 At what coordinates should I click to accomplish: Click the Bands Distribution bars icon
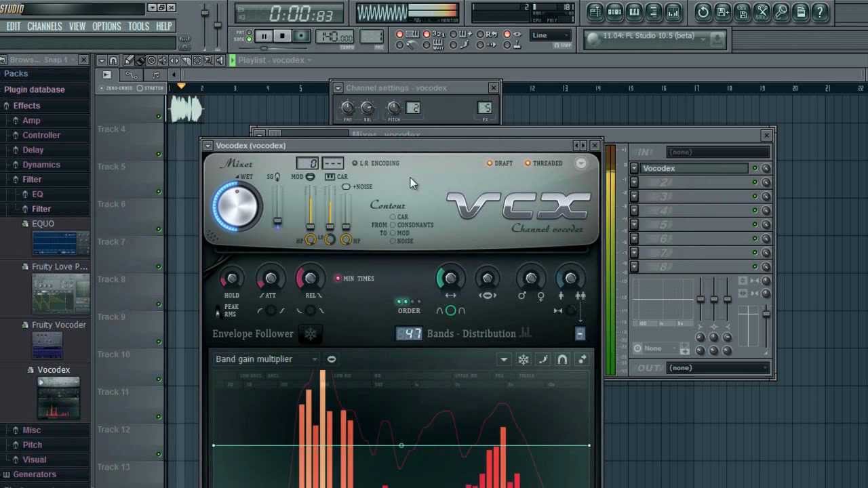click(x=526, y=333)
